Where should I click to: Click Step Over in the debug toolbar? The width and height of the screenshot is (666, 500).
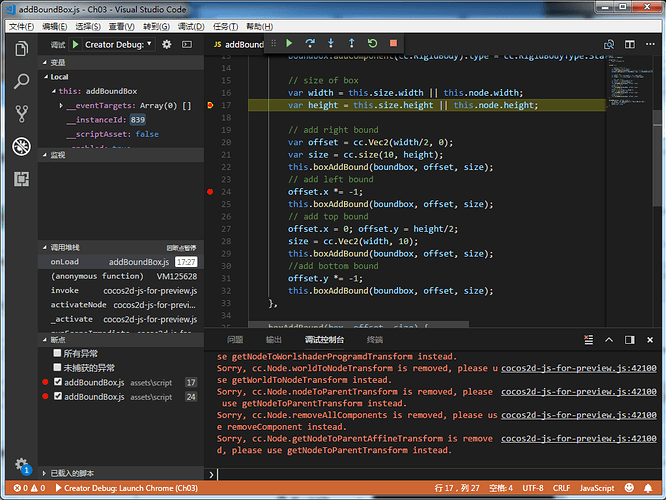coord(309,44)
